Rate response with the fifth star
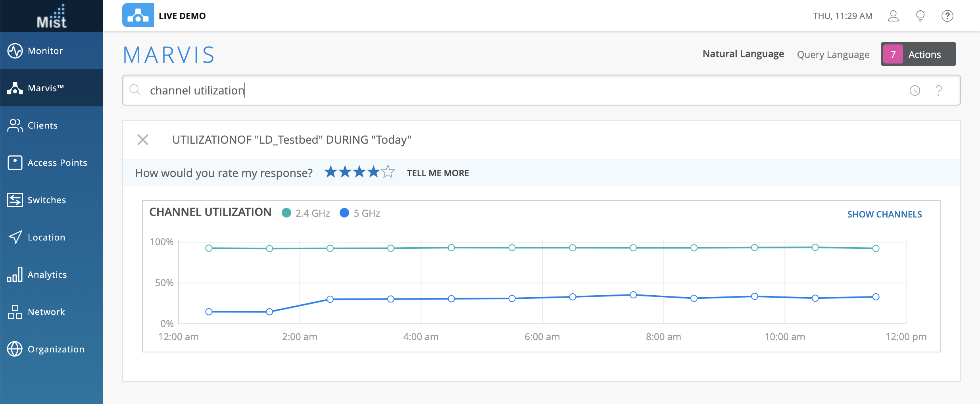 pos(388,172)
